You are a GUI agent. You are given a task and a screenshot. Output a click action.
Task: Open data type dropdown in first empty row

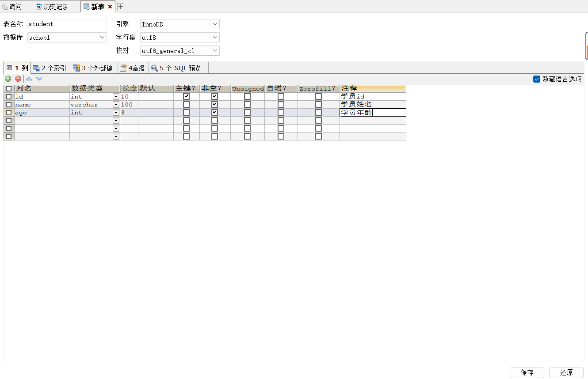pyautogui.click(x=116, y=120)
